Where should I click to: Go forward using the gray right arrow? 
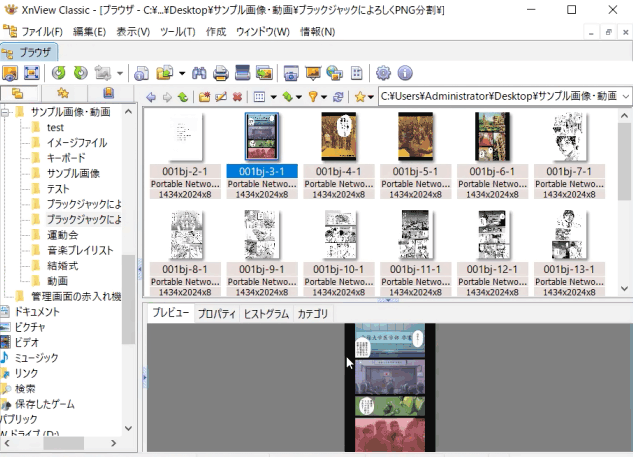[167, 97]
